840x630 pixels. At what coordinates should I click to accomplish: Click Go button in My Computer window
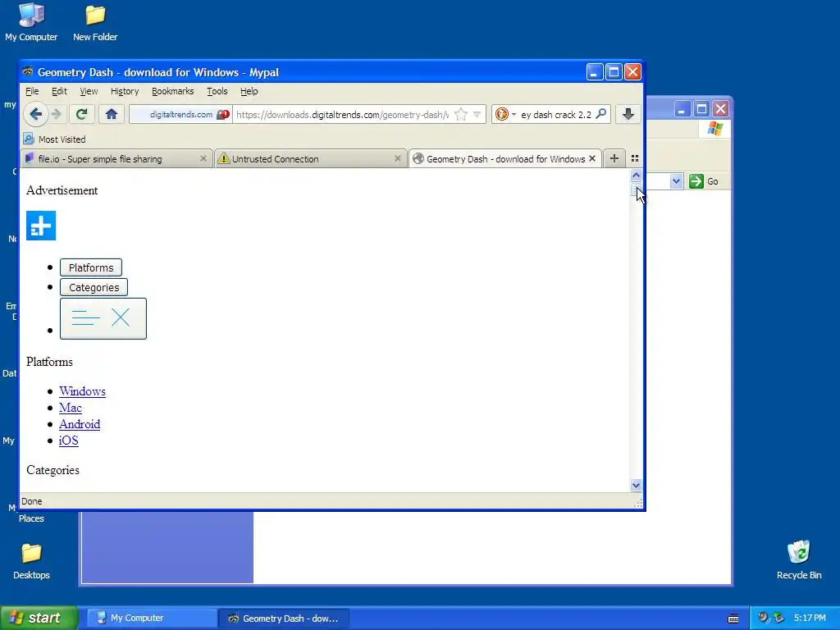point(704,181)
